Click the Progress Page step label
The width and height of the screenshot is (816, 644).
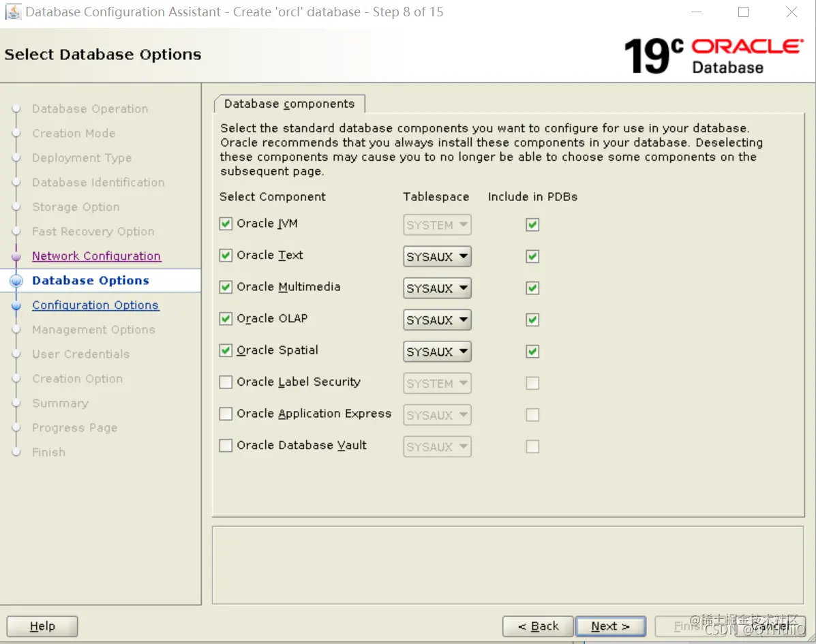coord(74,427)
